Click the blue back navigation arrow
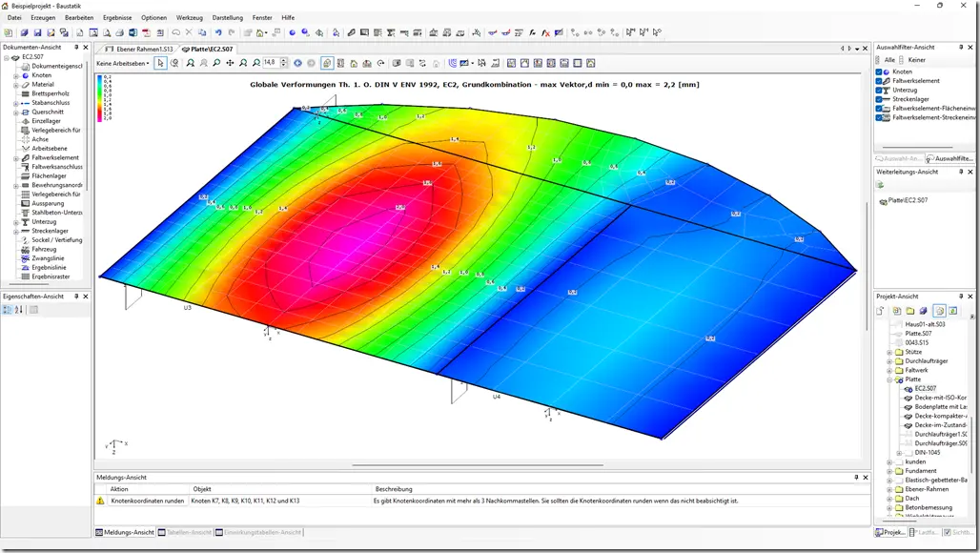Screen dimensions: 980x553 click(x=298, y=63)
